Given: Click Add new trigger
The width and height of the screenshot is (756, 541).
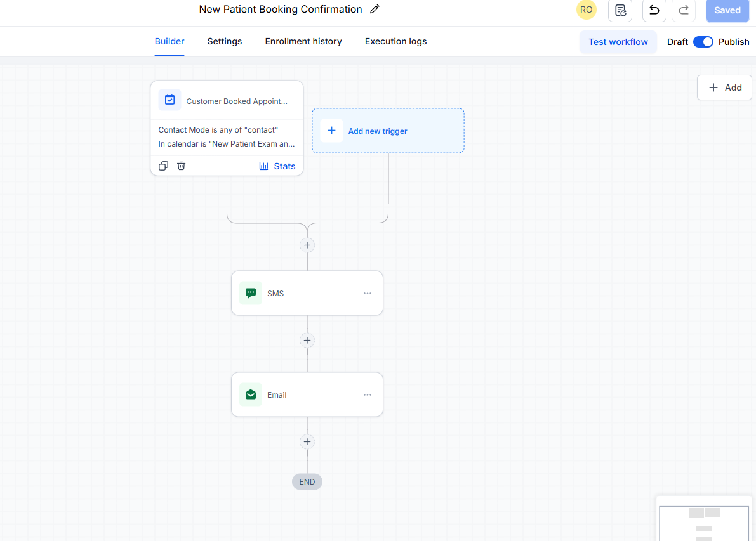Looking at the screenshot, I should tap(388, 131).
